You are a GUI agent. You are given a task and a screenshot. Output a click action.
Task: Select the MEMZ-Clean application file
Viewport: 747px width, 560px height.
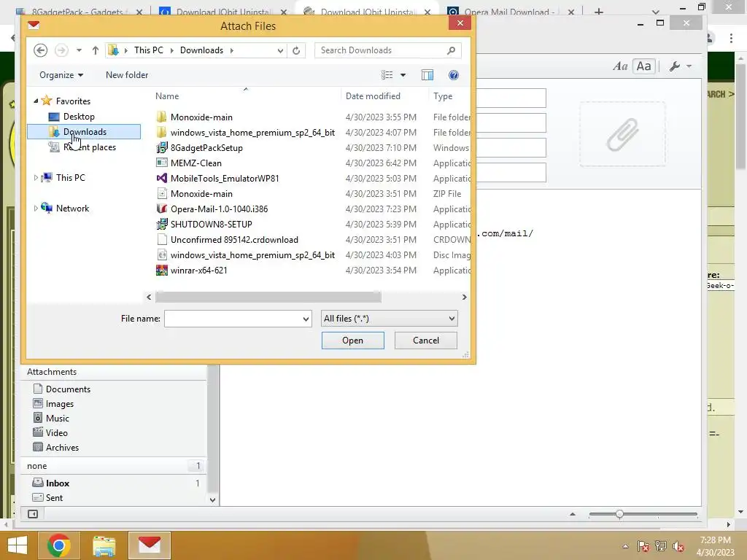pos(196,163)
